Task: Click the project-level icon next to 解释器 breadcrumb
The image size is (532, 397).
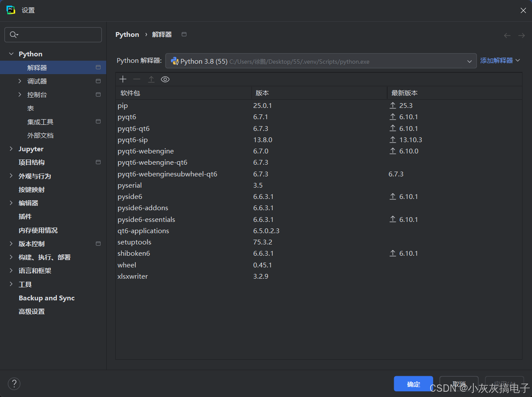Action: [x=184, y=34]
